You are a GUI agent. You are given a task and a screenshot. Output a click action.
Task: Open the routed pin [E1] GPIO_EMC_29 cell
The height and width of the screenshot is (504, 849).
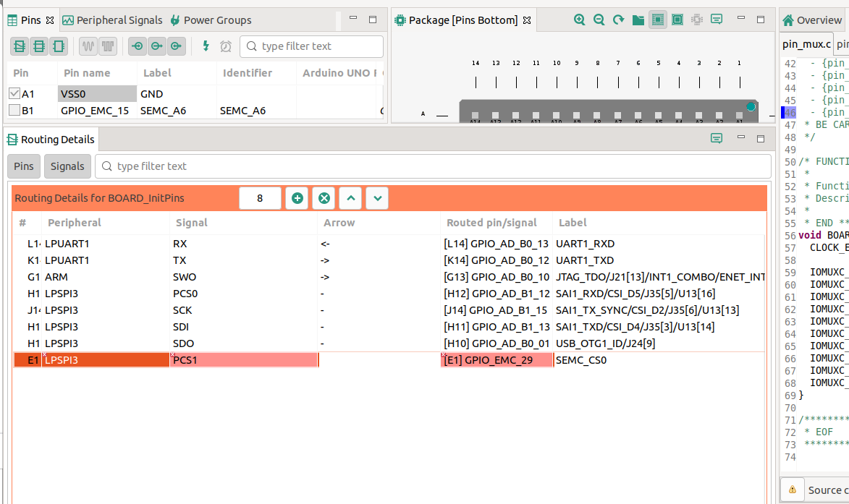pyautogui.click(x=497, y=360)
